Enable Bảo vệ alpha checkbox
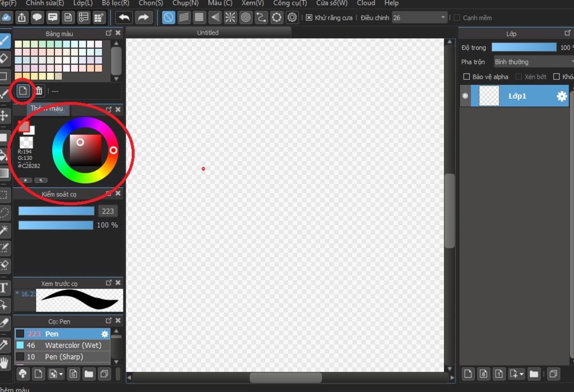Screen dimensions: 574x392 tap(466, 77)
